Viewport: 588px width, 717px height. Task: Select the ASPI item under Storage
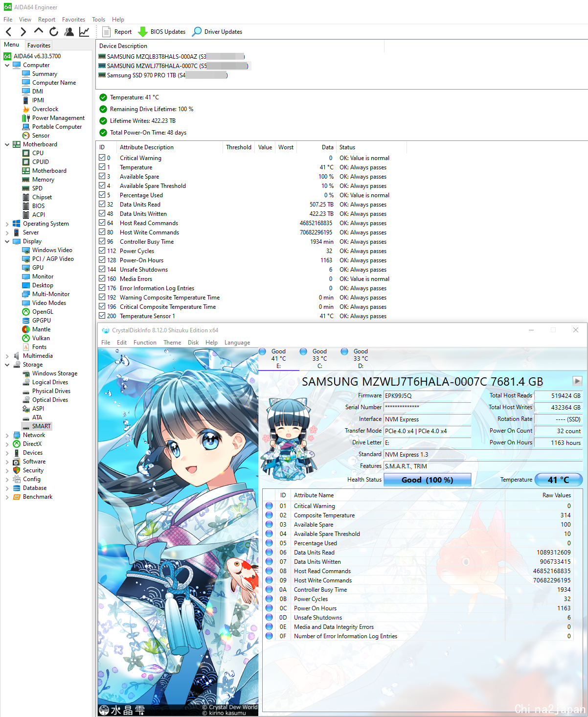coord(33,409)
